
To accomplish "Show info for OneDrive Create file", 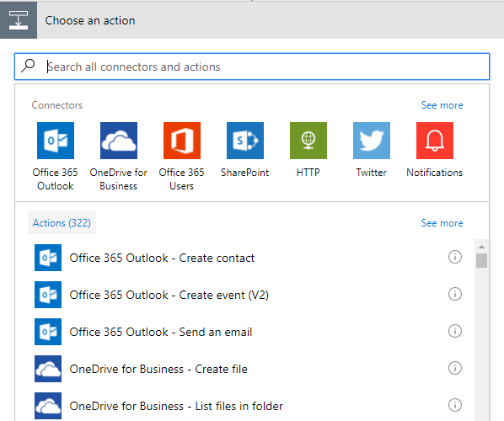I will (455, 368).
